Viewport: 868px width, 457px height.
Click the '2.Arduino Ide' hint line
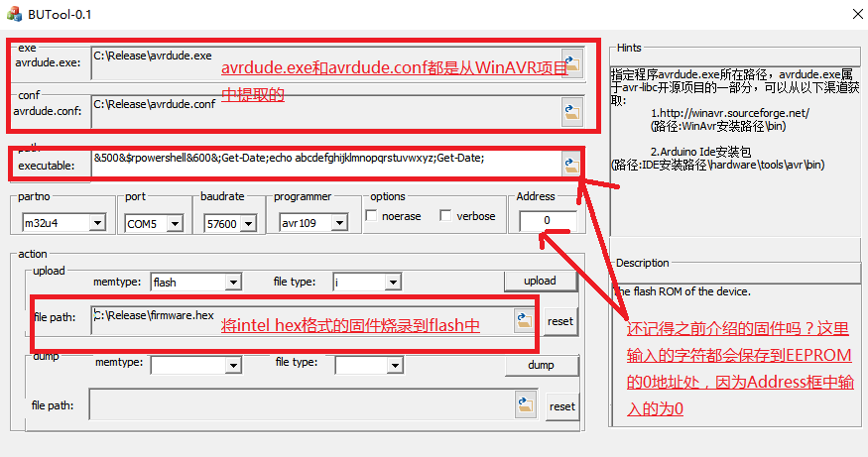[700, 152]
